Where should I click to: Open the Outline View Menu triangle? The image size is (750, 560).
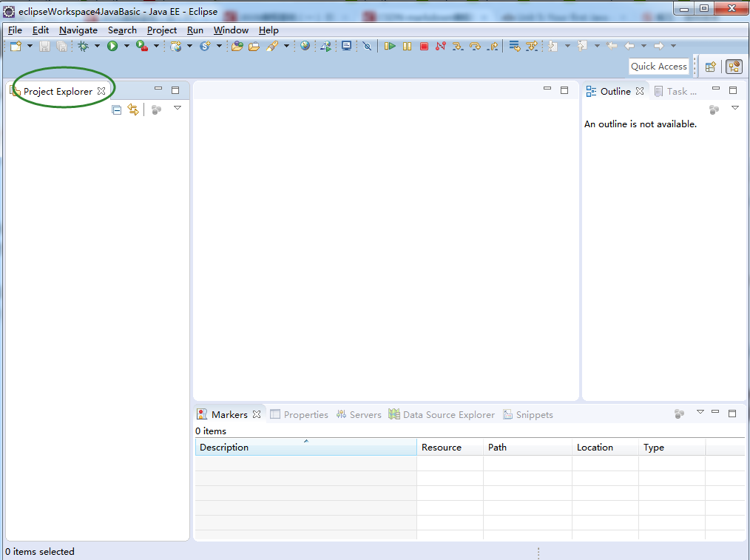735,108
